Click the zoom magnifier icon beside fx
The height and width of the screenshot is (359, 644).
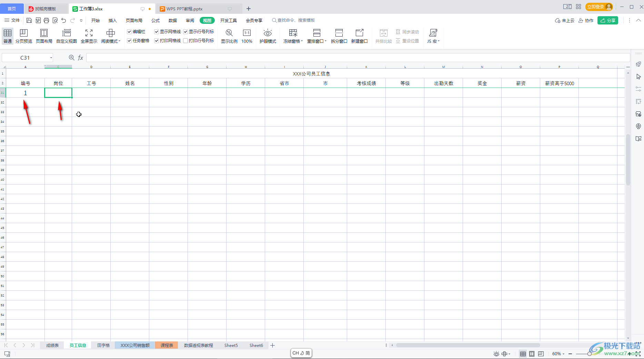72,58
